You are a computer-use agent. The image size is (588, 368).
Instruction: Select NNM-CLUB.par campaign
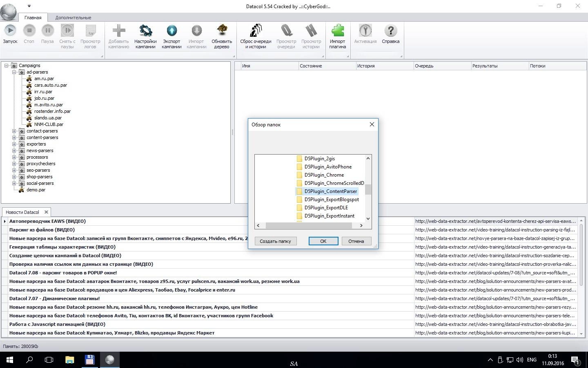click(x=49, y=124)
